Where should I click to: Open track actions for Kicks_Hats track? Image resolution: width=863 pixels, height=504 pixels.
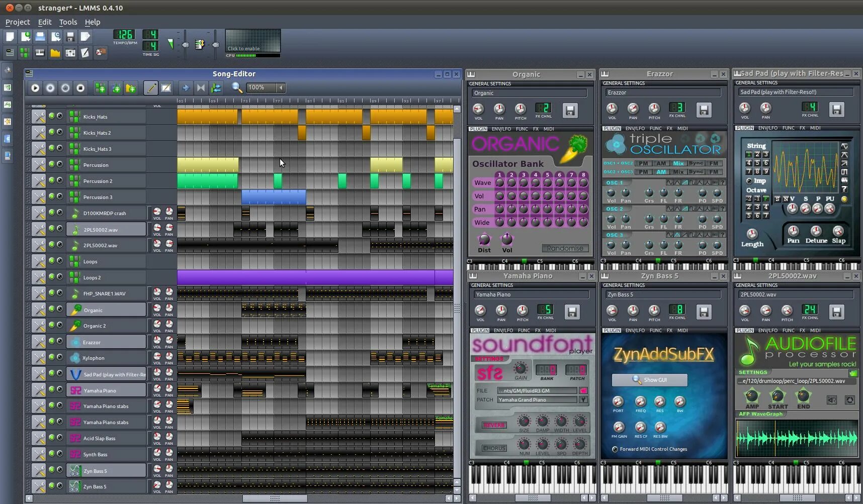[x=39, y=117]
